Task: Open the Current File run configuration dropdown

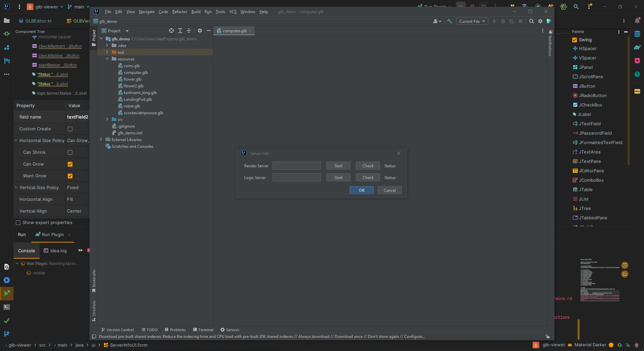Action: tap(472, 21)
